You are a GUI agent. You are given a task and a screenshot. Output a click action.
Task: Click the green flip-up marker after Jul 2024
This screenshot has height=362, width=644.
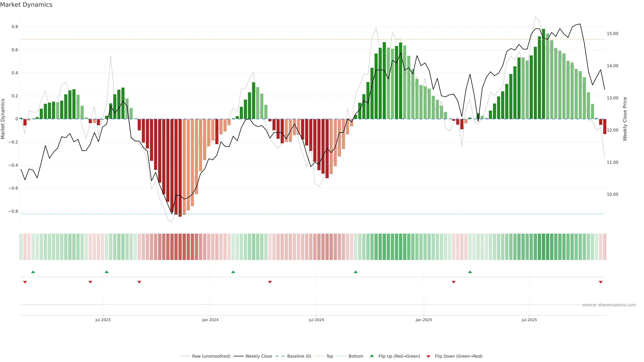[x=356, y=272]
